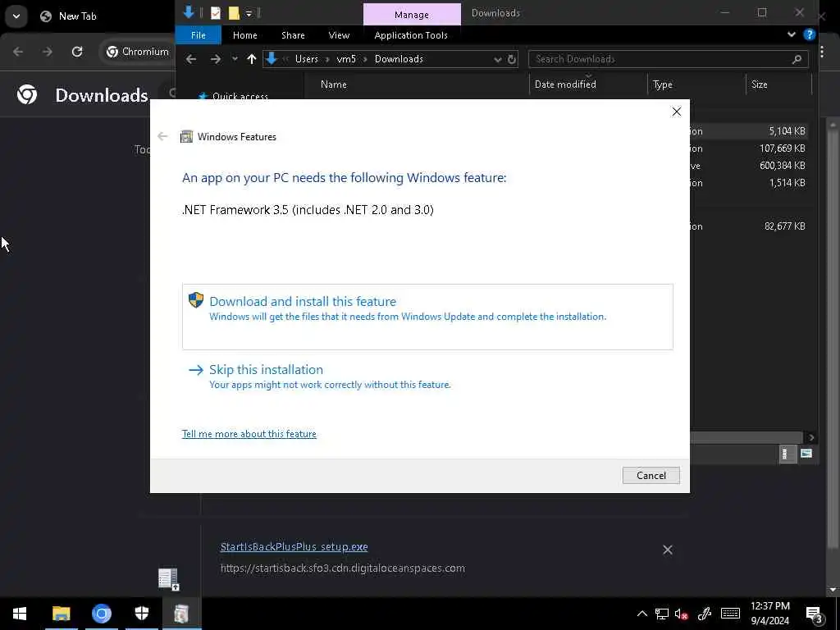Select Manage contextual tab in Explorer
The image size is (840, 630).
pos(412,15)
